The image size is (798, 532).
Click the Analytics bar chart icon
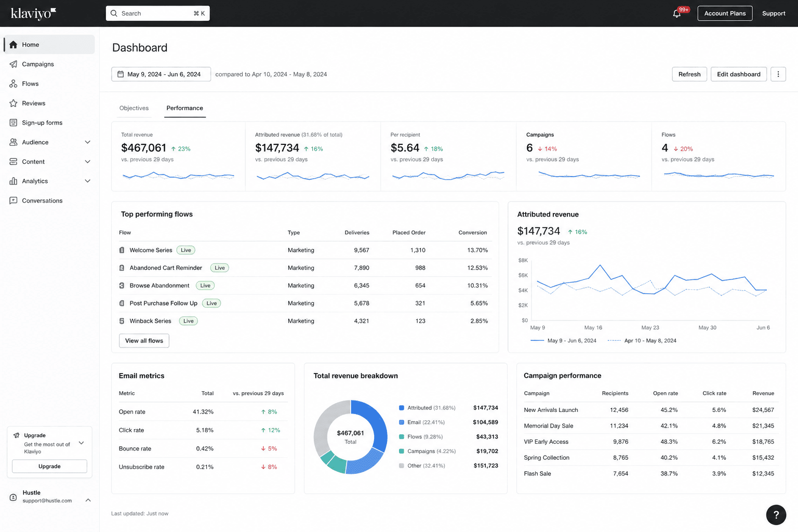coord(14,181)
